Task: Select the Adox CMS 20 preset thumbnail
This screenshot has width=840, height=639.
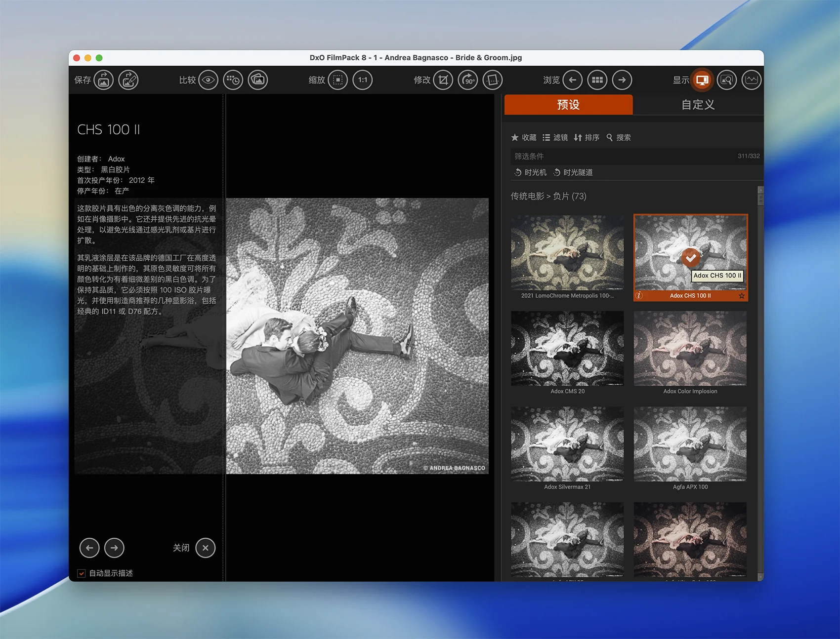Action: pos(567,348)
